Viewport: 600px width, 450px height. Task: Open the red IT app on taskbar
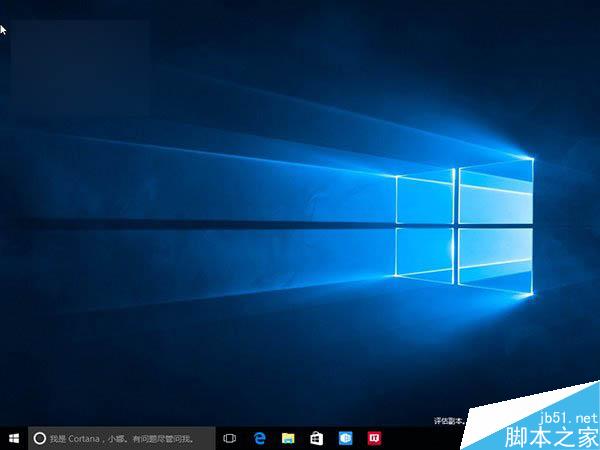[x=374, y=439]
